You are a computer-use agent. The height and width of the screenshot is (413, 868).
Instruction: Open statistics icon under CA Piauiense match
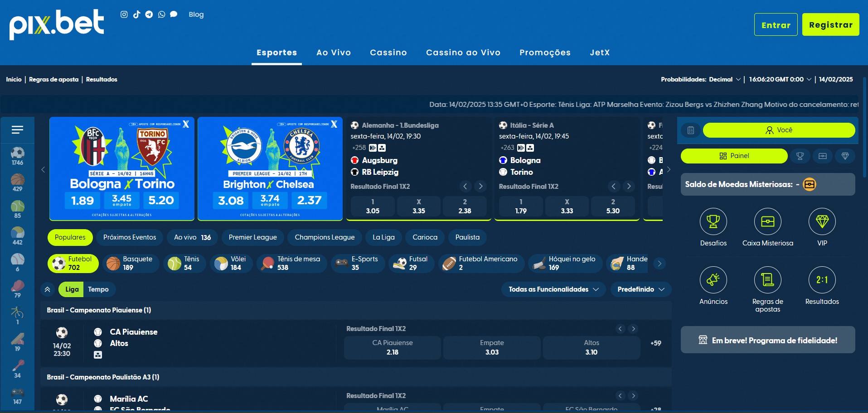tap(98, 355)
